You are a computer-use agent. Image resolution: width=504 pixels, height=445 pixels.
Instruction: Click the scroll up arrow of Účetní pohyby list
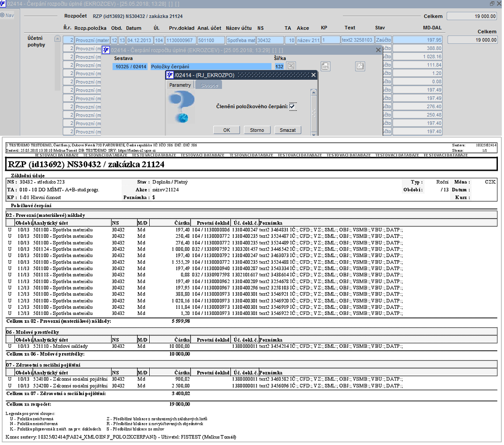click(57, 39)
